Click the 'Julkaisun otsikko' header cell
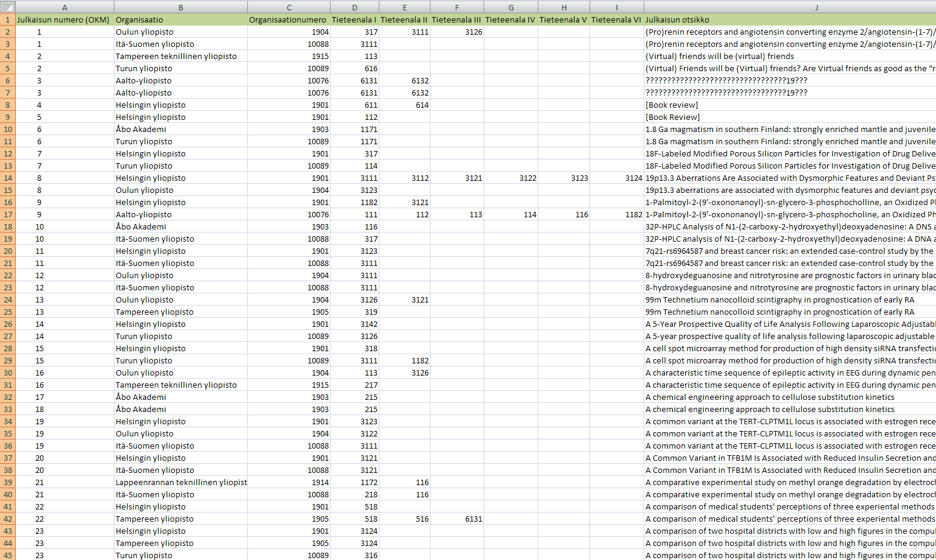The image size is (936, 560). pos(790,19)
